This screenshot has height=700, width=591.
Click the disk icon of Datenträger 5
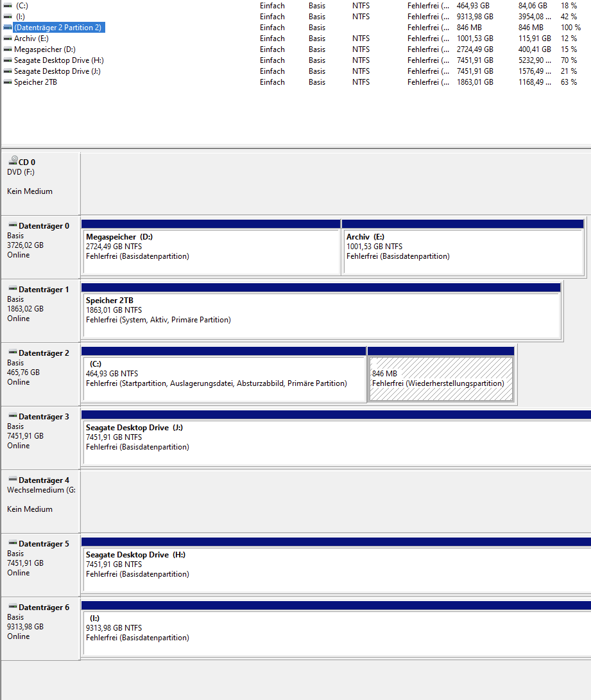[x=13, y=543]
